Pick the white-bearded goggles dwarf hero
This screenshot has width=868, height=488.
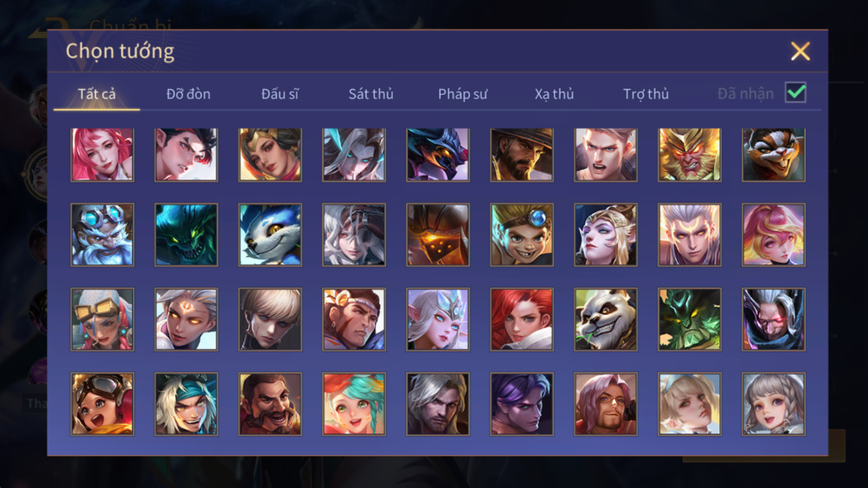(103, 235)
